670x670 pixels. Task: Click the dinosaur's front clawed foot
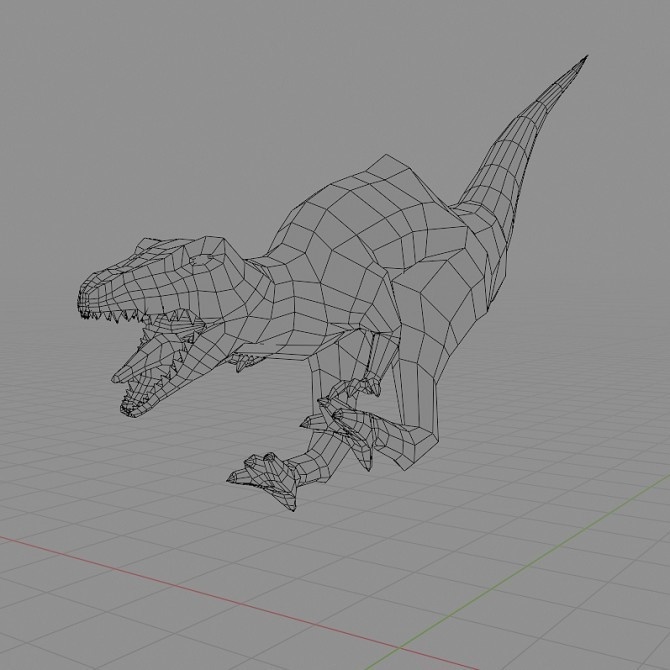pos(262,481)
